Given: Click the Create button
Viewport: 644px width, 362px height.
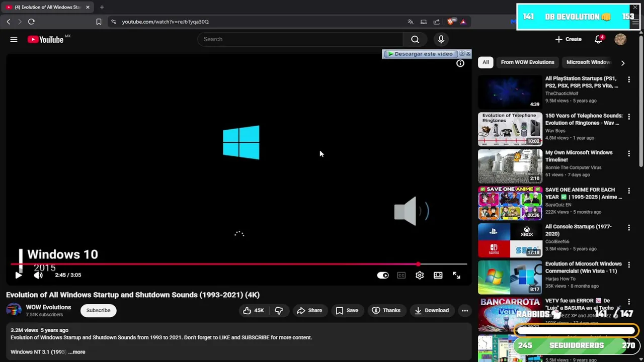Looking at the screenshot, I should click(568, 39).
